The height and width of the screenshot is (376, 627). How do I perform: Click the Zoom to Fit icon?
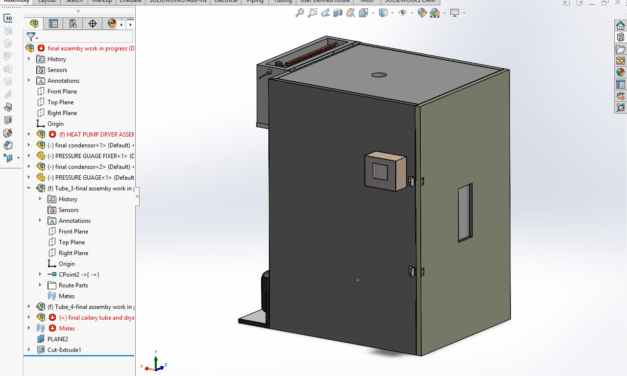[x=300, y=13]
